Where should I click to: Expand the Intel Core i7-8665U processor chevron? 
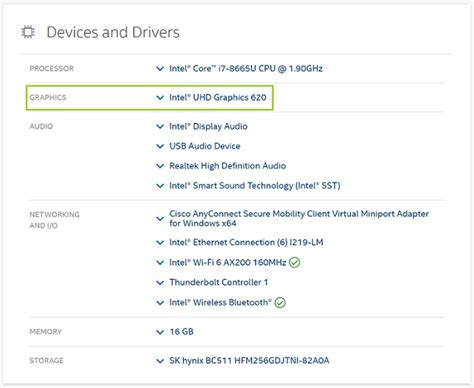[x=160, y=69]
